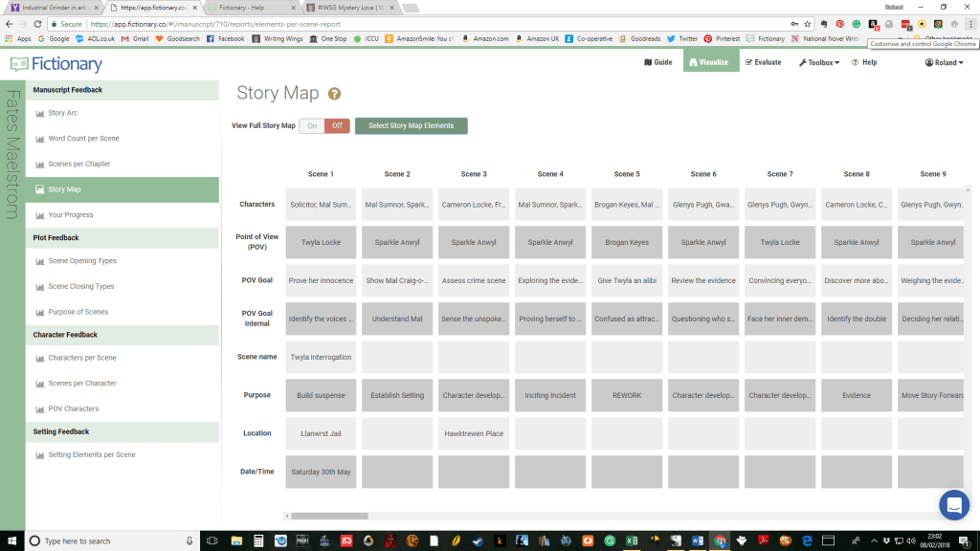The width and height of the screenshot is (980, 551).
Task: Open the Guide menu item
Action: tap(657, 62)
